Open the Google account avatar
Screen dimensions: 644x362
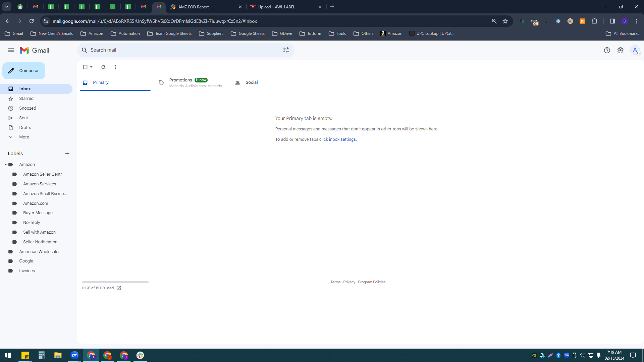[x=635, y=50]
